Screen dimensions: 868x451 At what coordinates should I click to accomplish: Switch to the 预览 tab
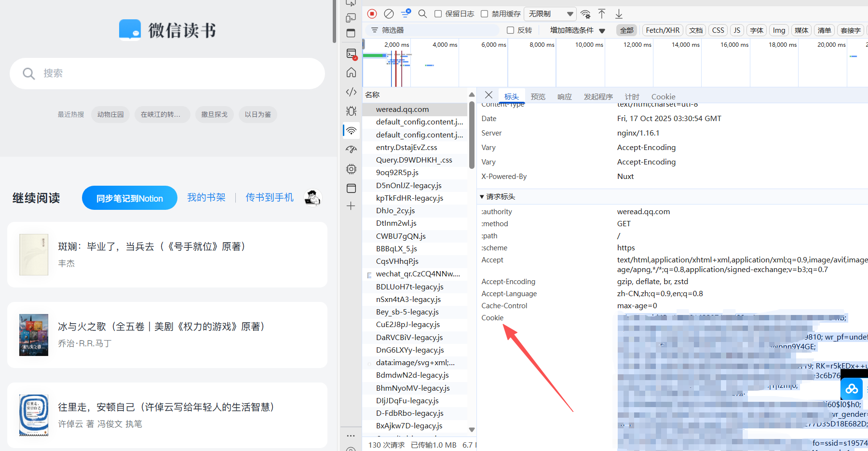click(538, 96)
